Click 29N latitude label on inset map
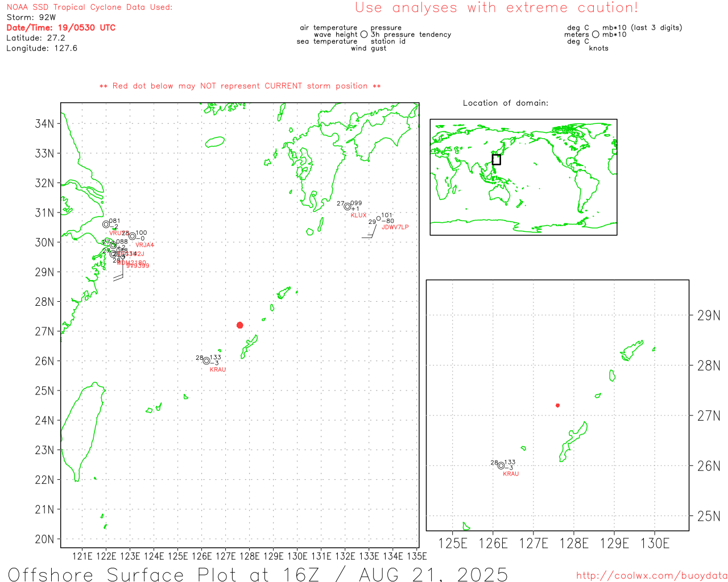The image size is (728, 582). pos(709,315)
